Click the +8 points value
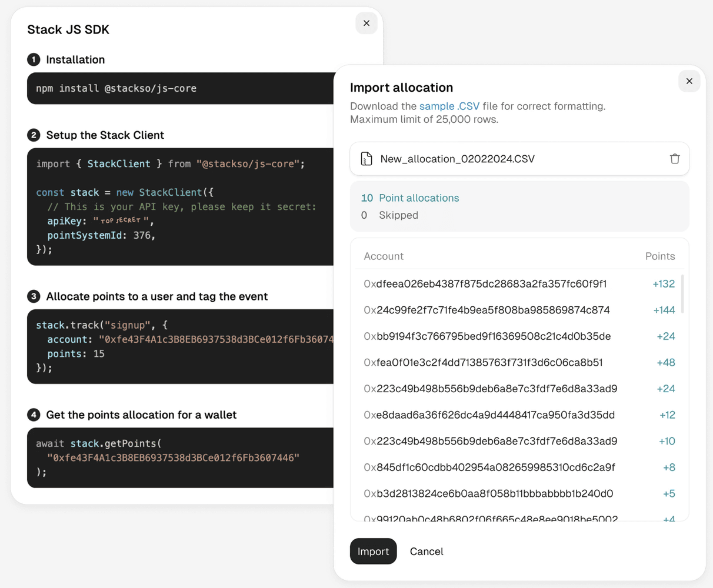 point(669,467)
